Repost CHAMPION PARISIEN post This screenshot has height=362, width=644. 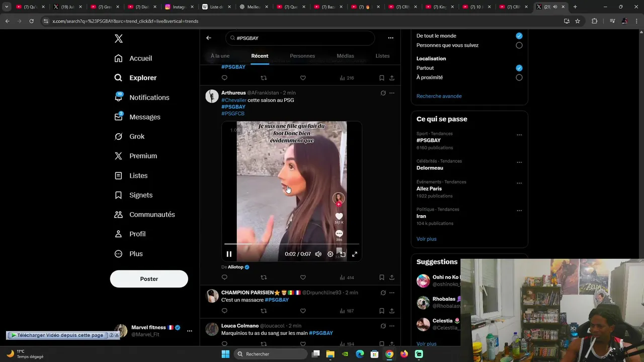coord(264,311)
